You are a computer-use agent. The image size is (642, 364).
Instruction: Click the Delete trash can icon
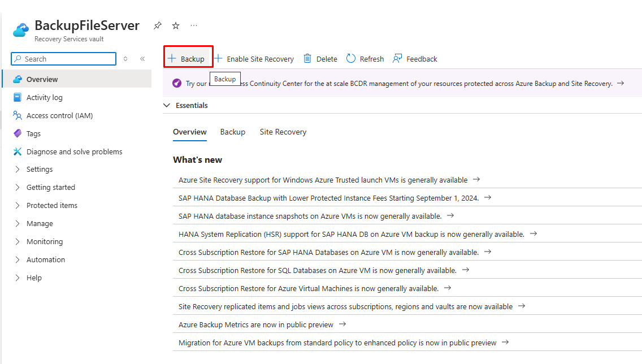[307, 59]
